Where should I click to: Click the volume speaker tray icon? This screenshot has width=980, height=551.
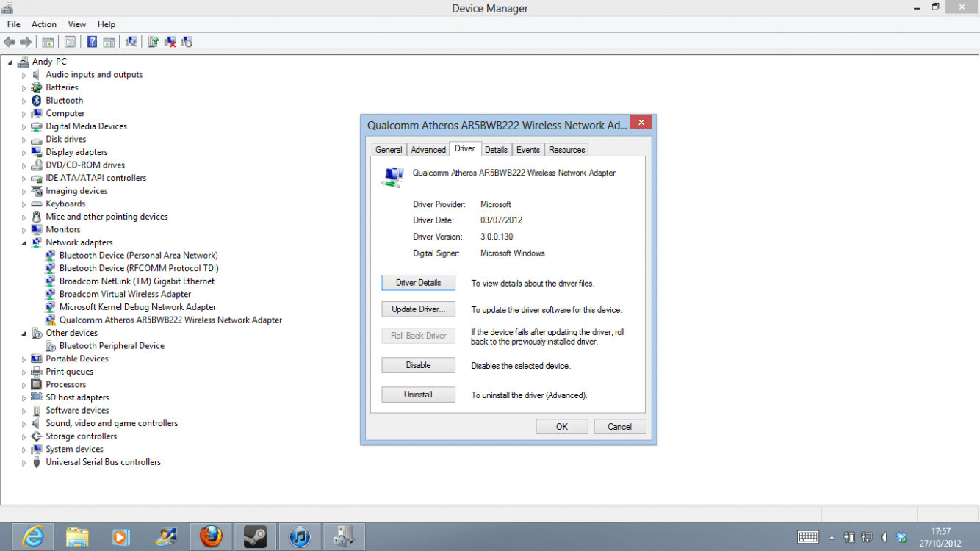[x=884, y=538]
